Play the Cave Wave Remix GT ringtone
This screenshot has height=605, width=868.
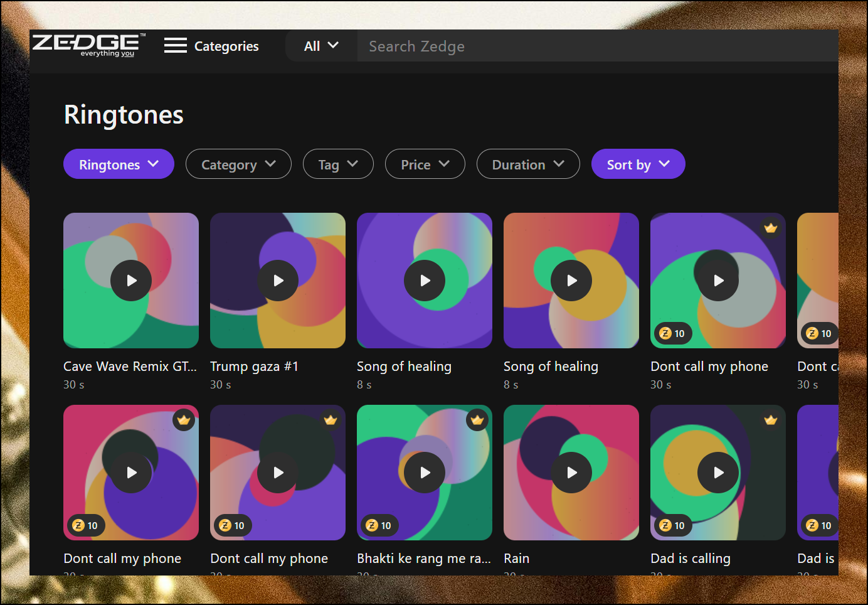click(x=131, y=281)
